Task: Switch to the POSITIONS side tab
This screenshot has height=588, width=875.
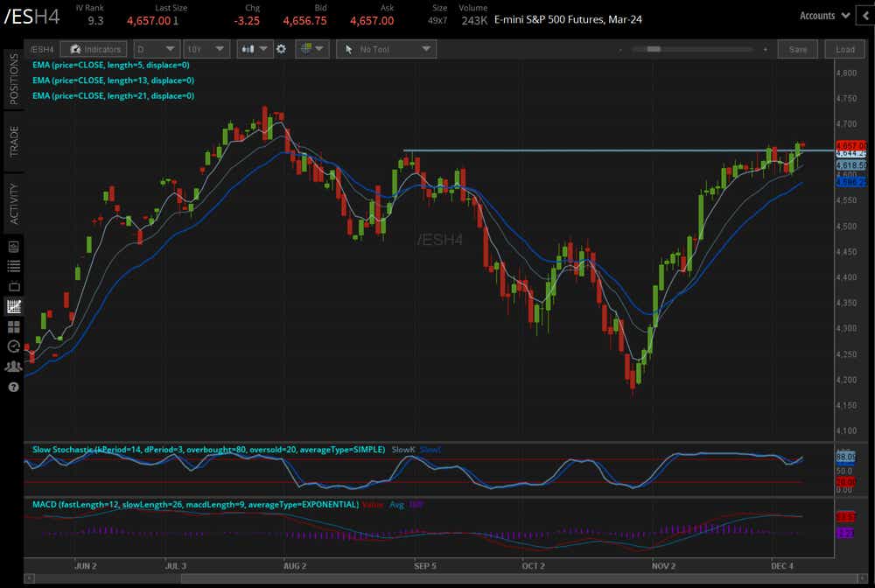Action: point(13,79)
